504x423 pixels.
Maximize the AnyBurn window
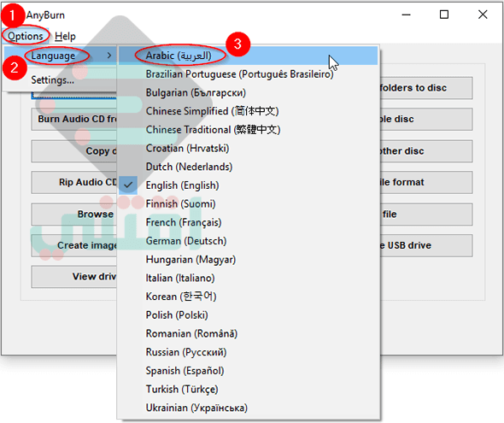444,15
